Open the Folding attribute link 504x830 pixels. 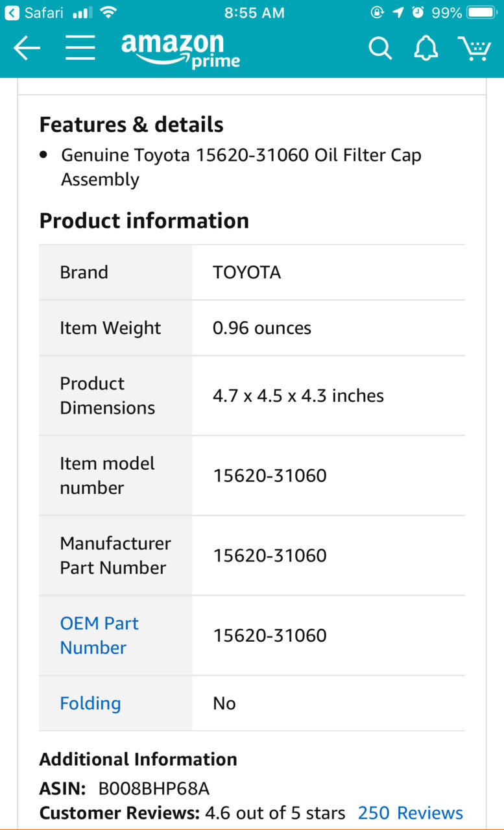[90, 703]
